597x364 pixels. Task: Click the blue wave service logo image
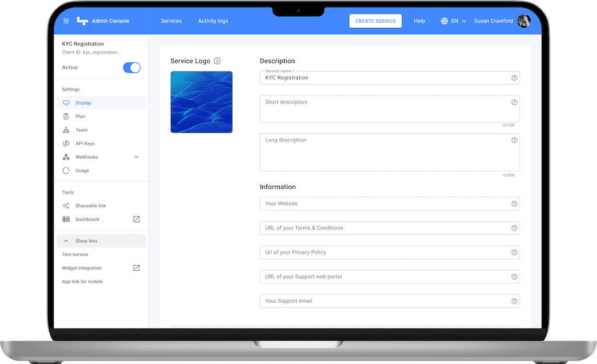pos(201,102)
